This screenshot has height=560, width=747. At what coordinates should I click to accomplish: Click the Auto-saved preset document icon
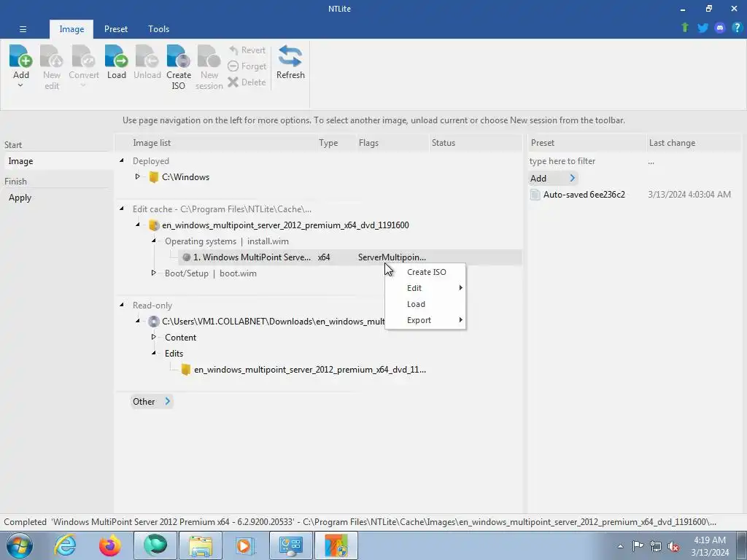coord(535,194)
